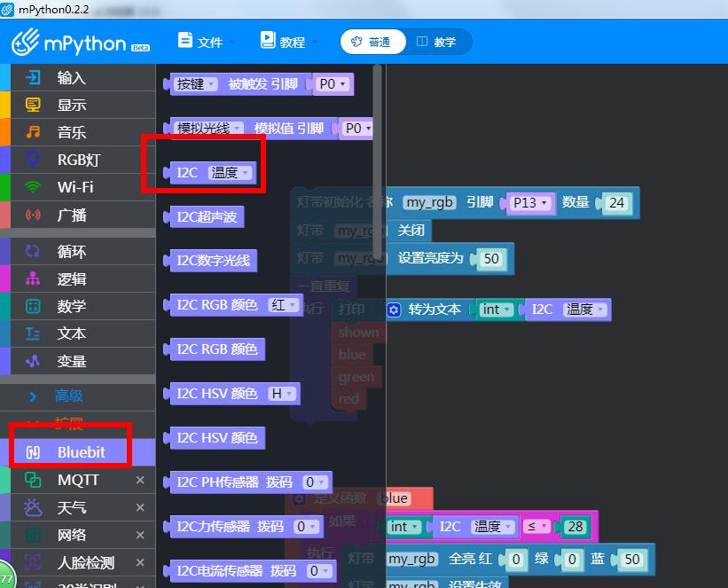
Task: Select the 循环 loop icon
Action: click(33, 251)
